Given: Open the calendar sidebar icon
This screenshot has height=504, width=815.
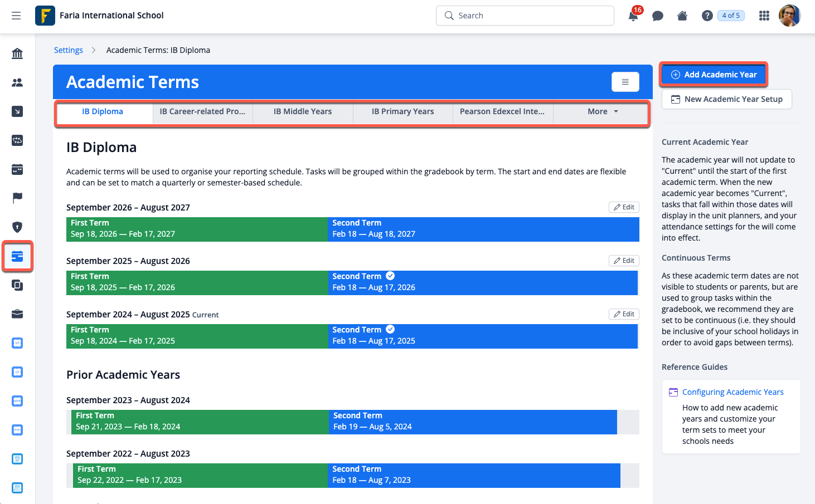Looking at the screenshot, I should point(17,169).
